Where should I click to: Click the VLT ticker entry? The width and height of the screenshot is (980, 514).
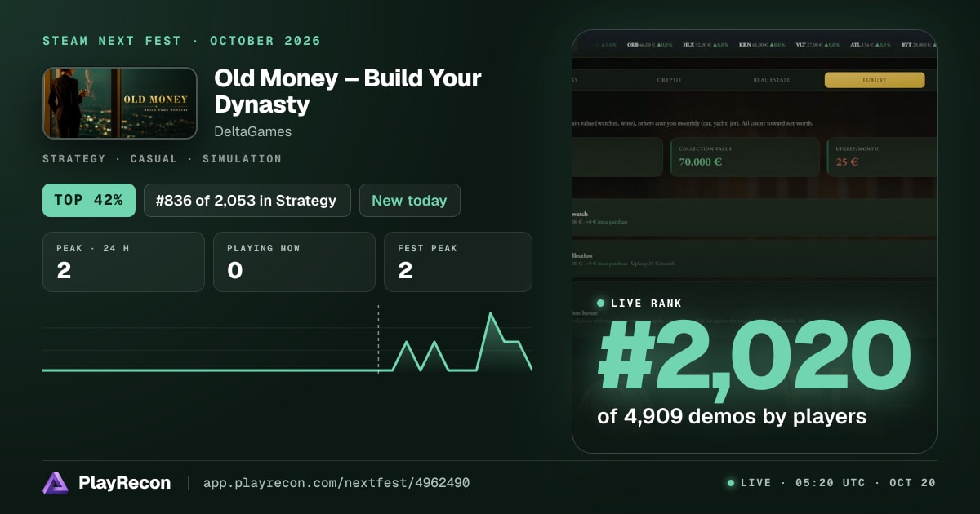[818, 45]
